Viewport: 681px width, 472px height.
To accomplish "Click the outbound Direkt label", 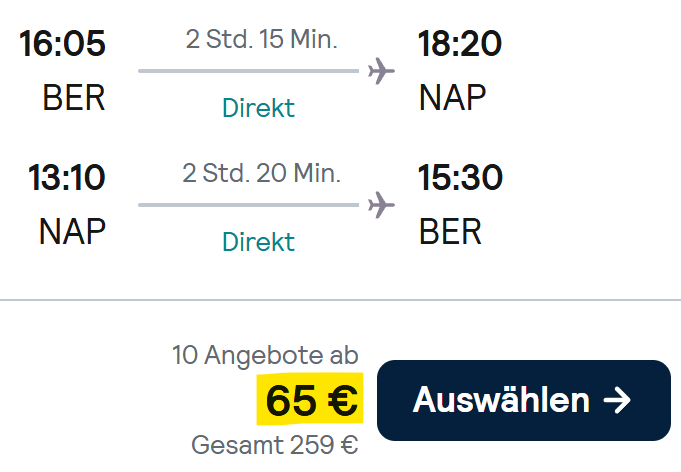I will tap(259, 108).
